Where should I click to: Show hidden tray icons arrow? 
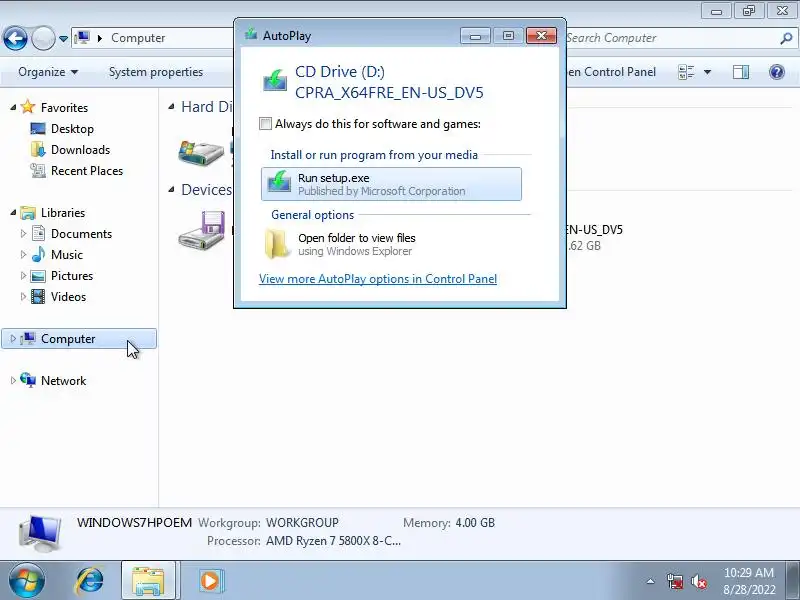651,581
